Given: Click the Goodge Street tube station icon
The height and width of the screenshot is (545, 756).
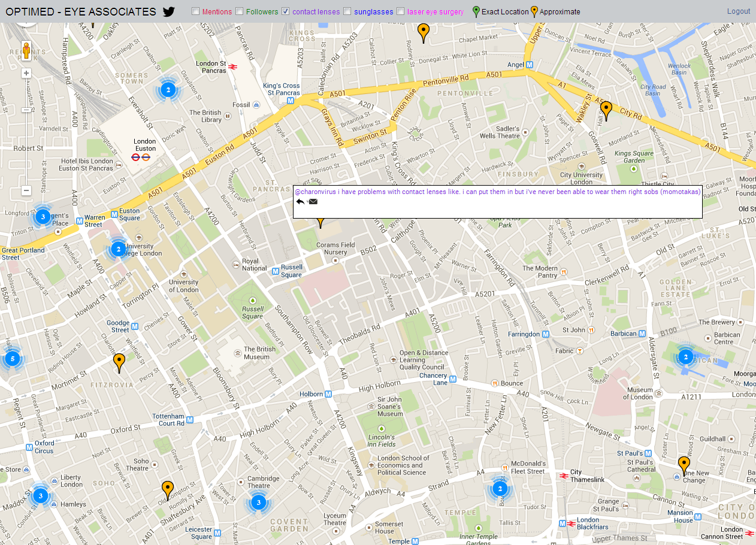Looking at the screenshot, I should click(135, 326).
